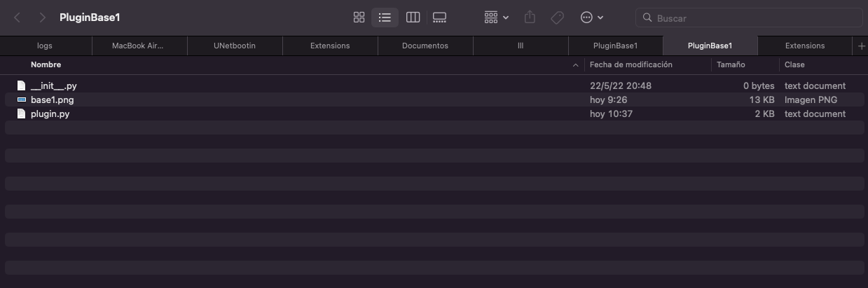The image size is (868, 288).
Task: Open the UNetbootin tab
Action: (x=234, y=46)
